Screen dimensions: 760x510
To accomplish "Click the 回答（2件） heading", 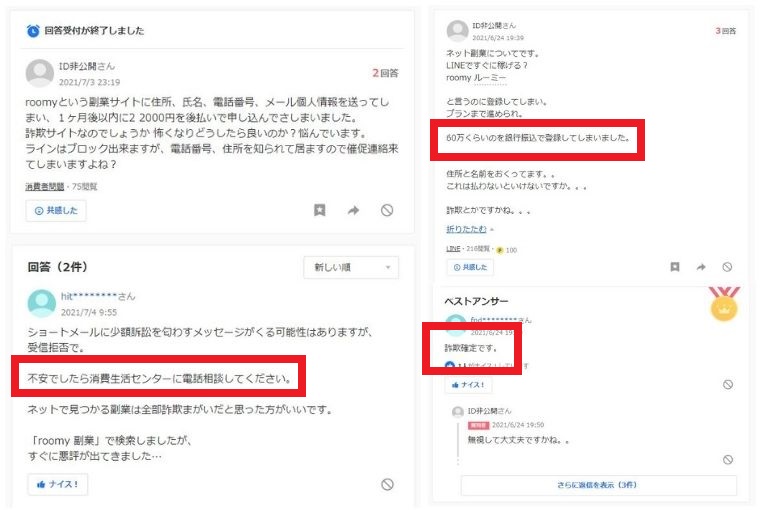I will click(x=58, y=267).
